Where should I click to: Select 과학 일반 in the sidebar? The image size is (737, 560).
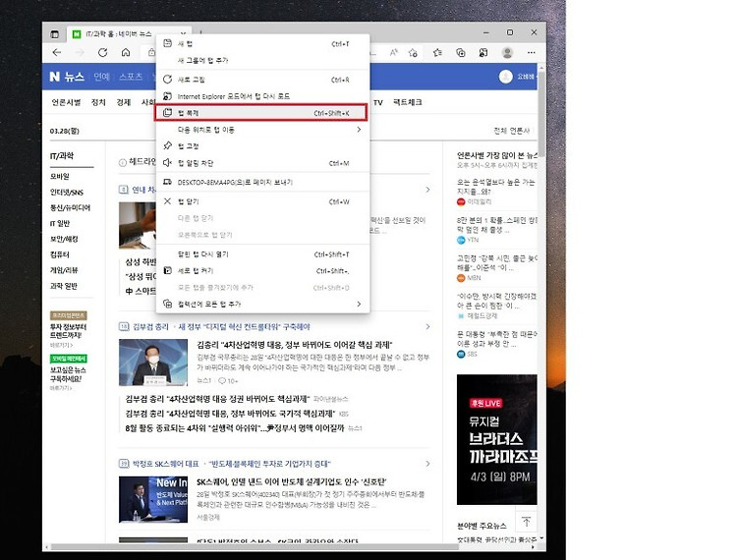[64, 286]
